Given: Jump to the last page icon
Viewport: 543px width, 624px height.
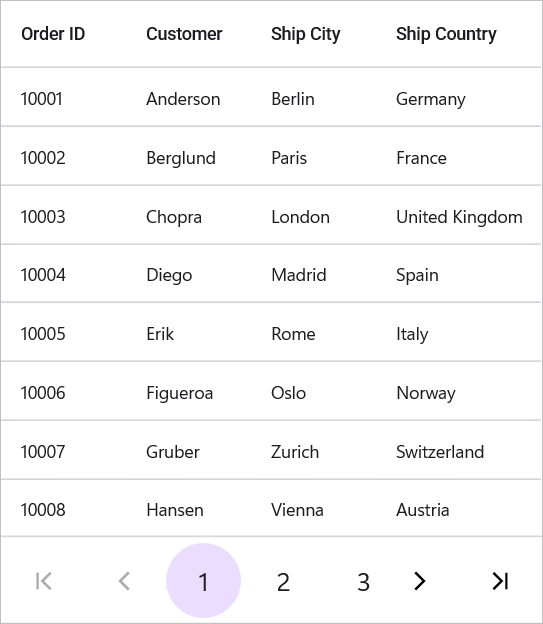Looking at the screenshot, I should 500,581.
